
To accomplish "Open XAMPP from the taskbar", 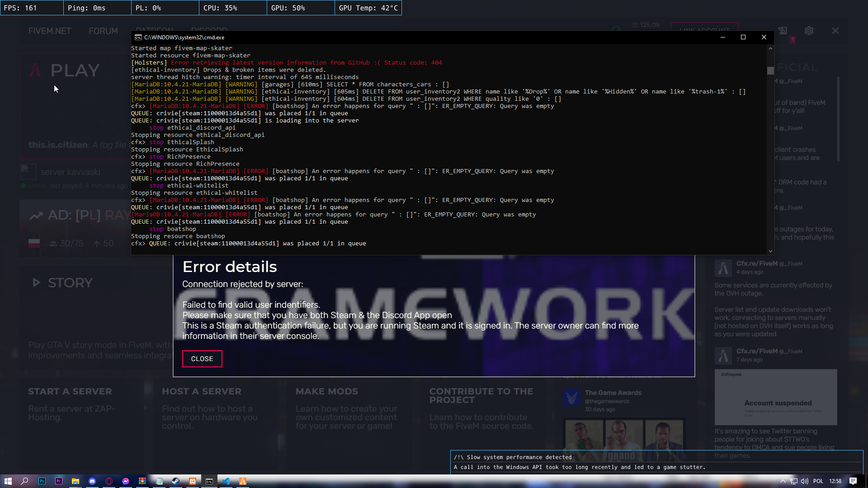I will 193,481.
